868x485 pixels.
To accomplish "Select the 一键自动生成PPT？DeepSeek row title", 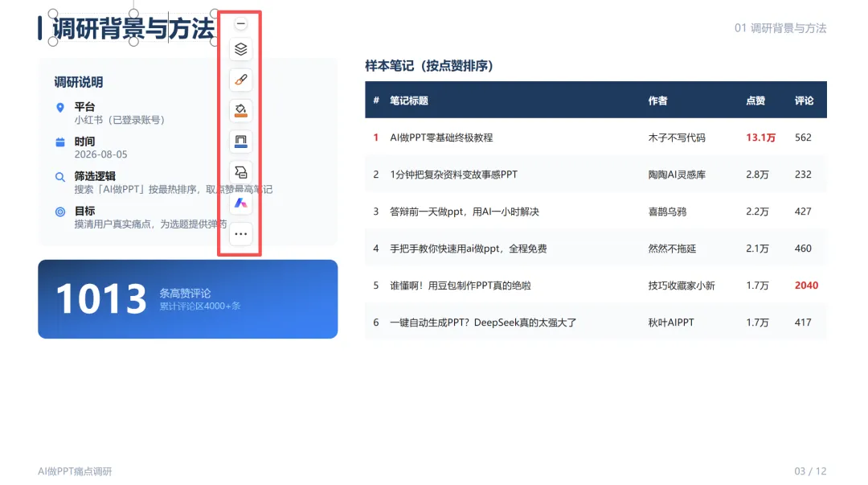I will [x=483, y=323].
